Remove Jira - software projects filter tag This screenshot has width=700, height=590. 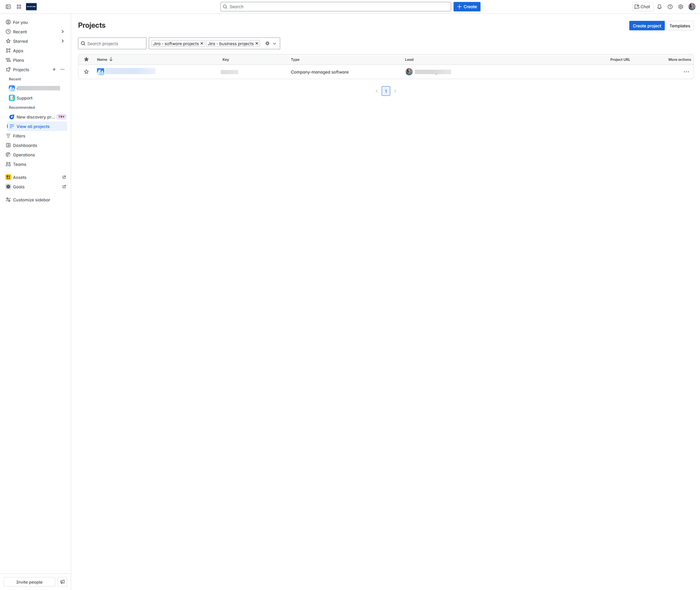click(202, 43)
